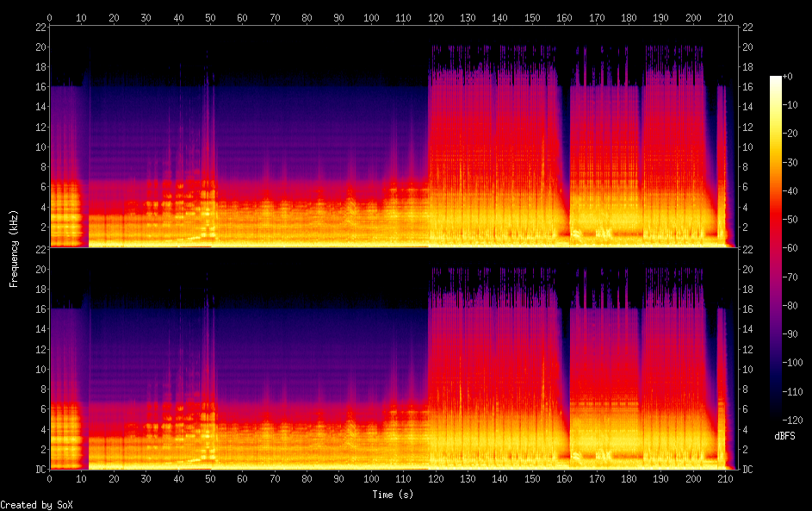The image size is (812, 511).
Task: Click the 210 tick on the bottom time axis
Action: 724,479
